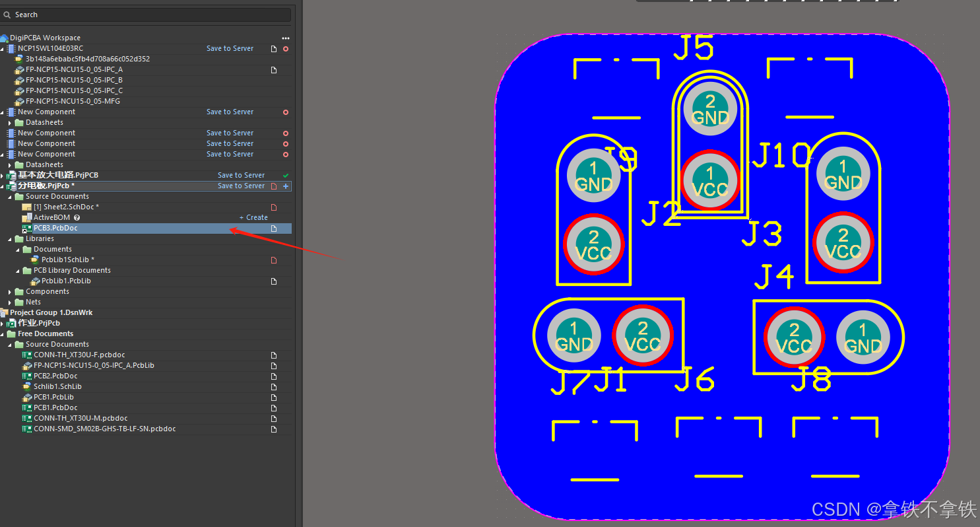Click the 2 GND pad on PCB
This screenshot has width=980, height=527.
click(710, 110)
